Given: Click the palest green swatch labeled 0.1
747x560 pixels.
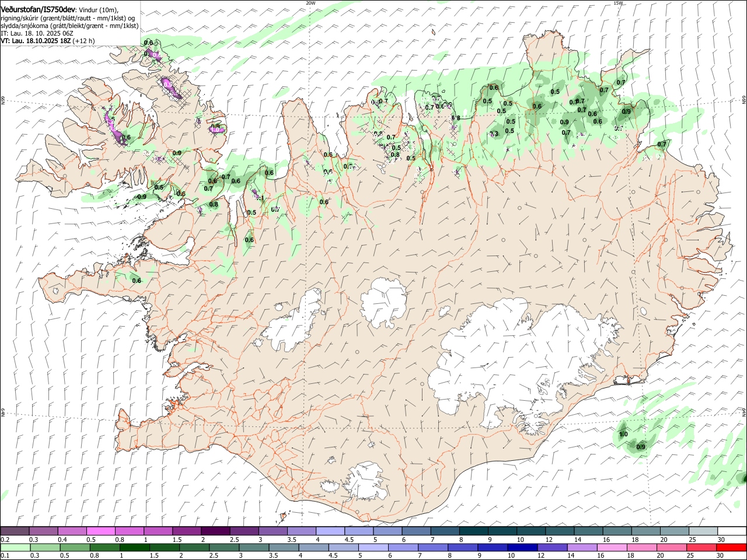Looking at the screenshot, I should tap(15, 547).
